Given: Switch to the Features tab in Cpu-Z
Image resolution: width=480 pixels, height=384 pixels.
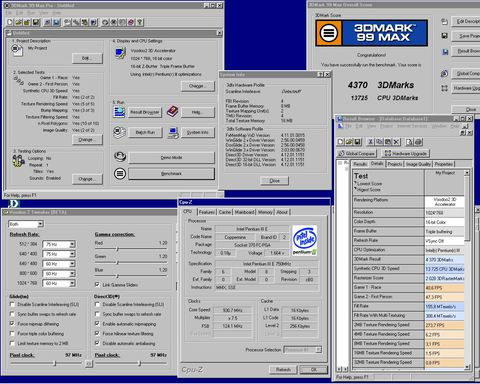Looking at the screenshot, I should pos(206,212).
